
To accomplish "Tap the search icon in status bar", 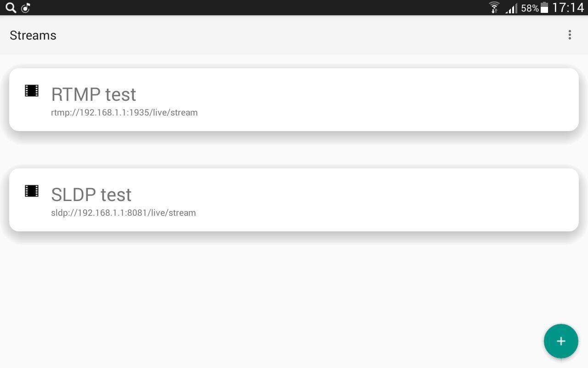I will [11, 7].
